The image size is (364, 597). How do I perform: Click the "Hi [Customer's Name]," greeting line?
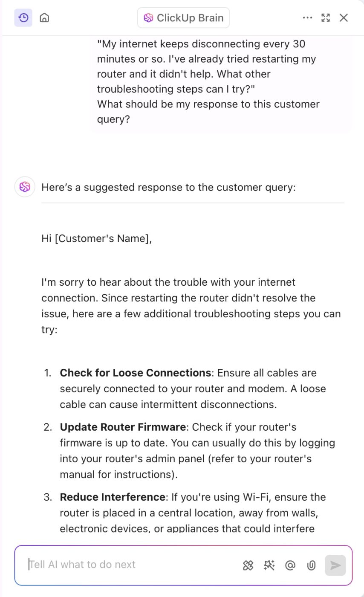click(97, 238)
